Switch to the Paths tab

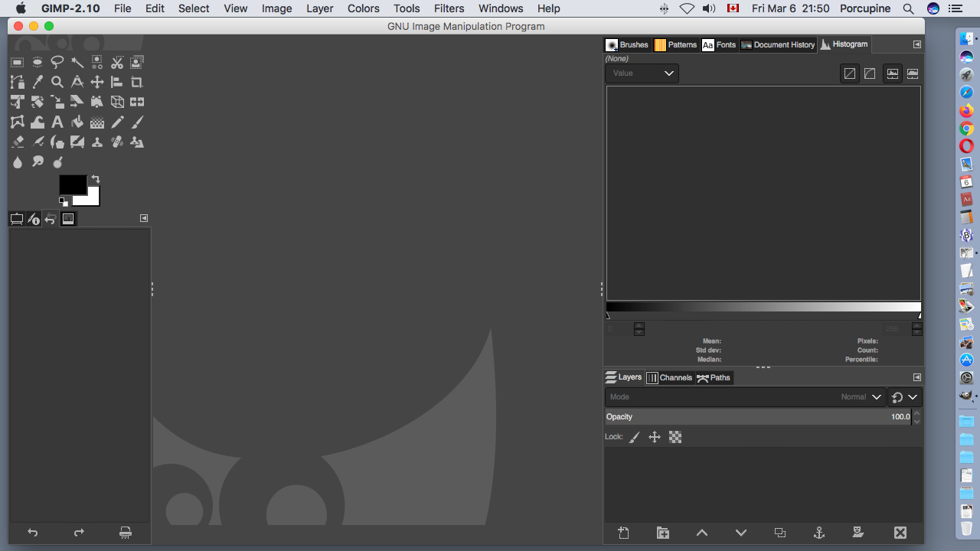pyautogui.click(x=714, y=377)
